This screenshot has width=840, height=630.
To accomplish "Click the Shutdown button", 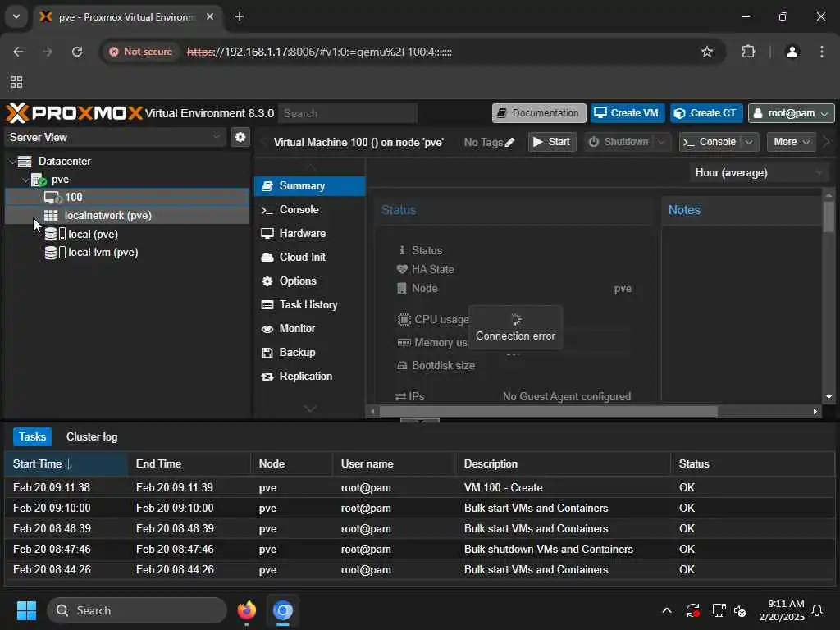I will pos(619,142).
